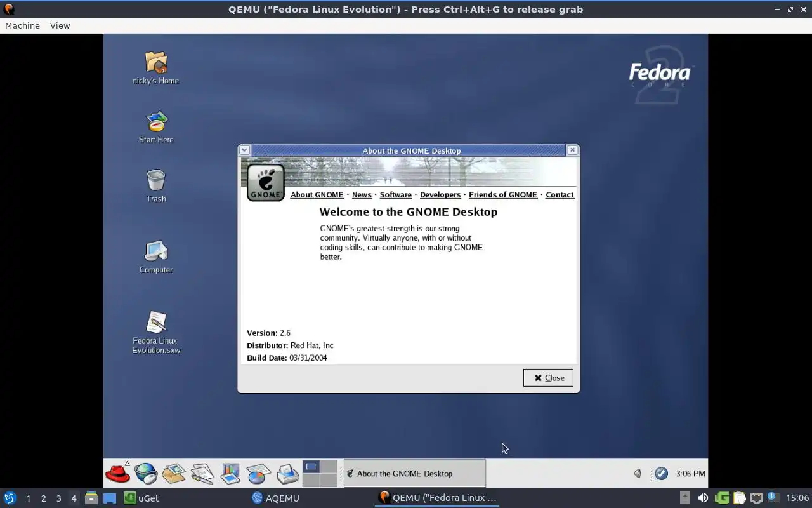Click Welcome to the GNOME Desktop heading

[x=409, y=212]
